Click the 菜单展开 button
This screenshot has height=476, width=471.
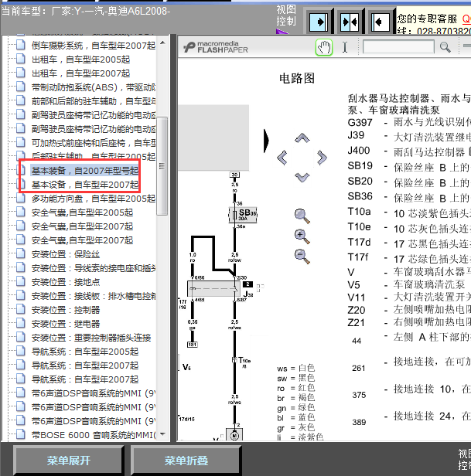[69, 461]
